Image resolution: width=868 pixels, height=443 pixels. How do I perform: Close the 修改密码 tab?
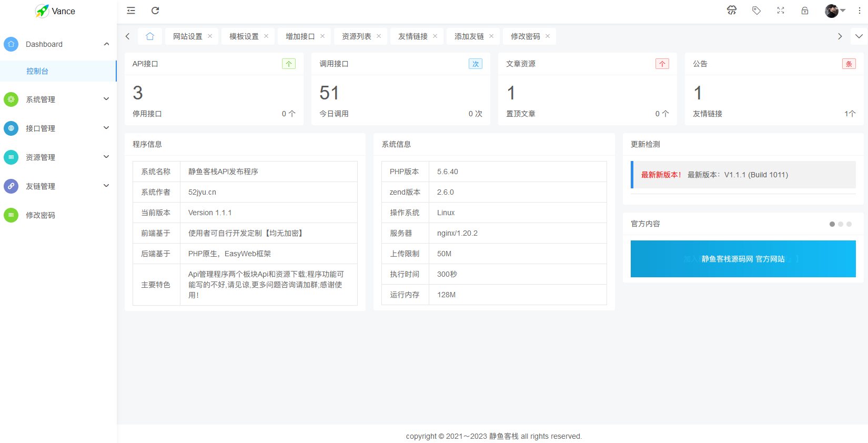click(x=548, y=36)
